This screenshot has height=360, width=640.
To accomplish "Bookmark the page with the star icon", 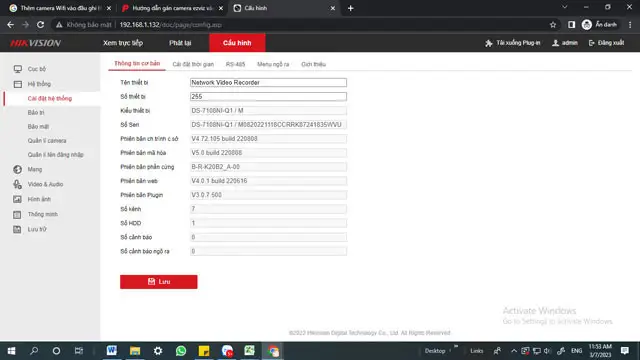I will click(553, 25).
